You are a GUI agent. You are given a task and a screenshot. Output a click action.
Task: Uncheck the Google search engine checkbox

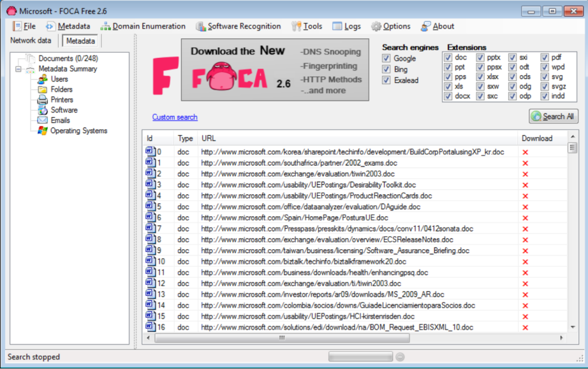pos(386,59)
